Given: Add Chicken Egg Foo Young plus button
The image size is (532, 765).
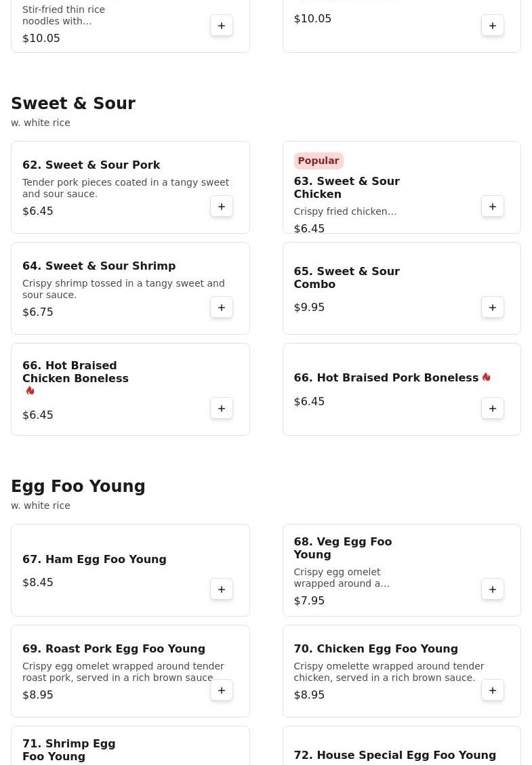Looking at the screenshot, I should click(493, 690).
